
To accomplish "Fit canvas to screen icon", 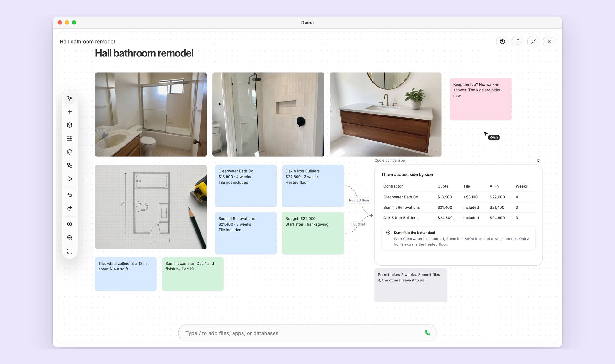I will pos(70,251).
